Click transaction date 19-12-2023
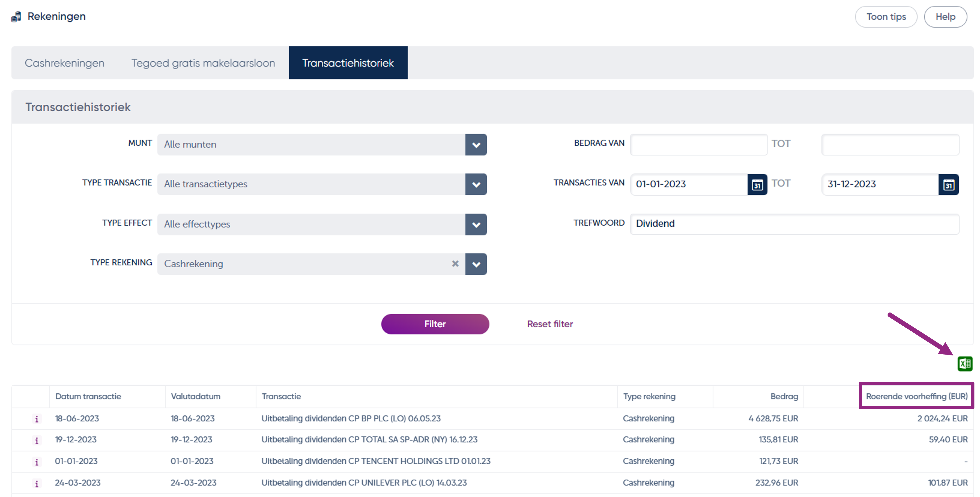This screenshot has width=980, height=497. 76,440
